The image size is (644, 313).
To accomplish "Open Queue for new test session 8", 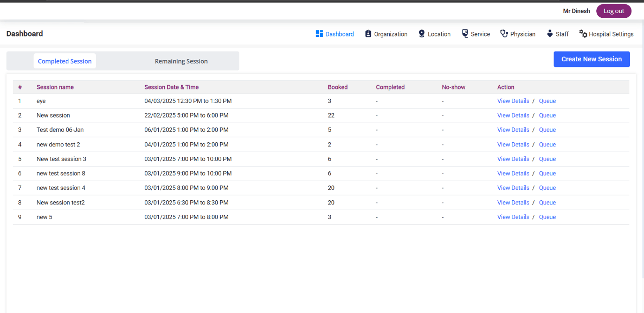I will [547, 174].
